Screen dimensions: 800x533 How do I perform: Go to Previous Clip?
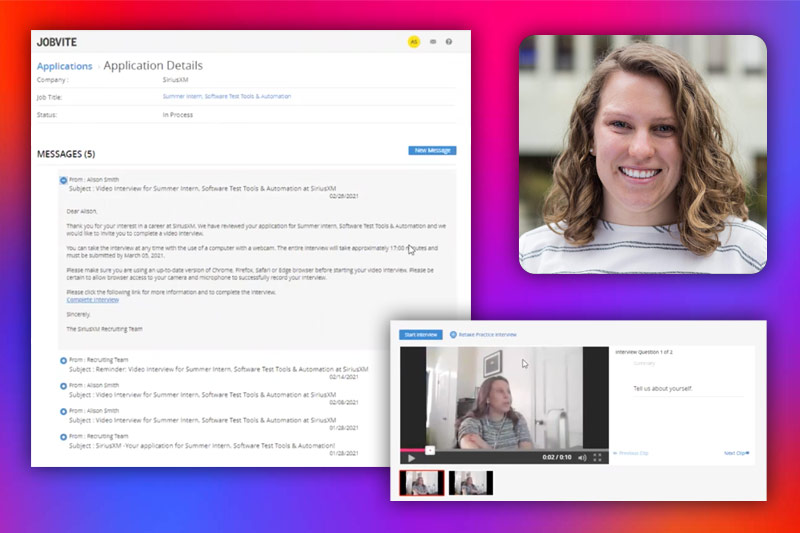tap(631, 453)
